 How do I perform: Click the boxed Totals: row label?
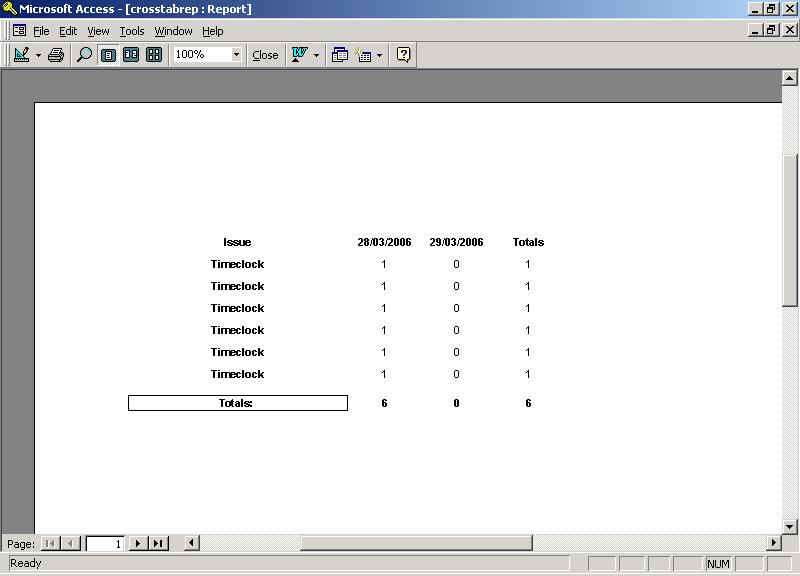pyautogui.click(x=238, y=403)
